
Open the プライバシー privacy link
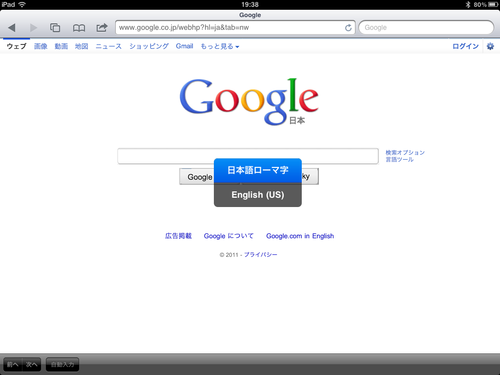pos(260,255)
